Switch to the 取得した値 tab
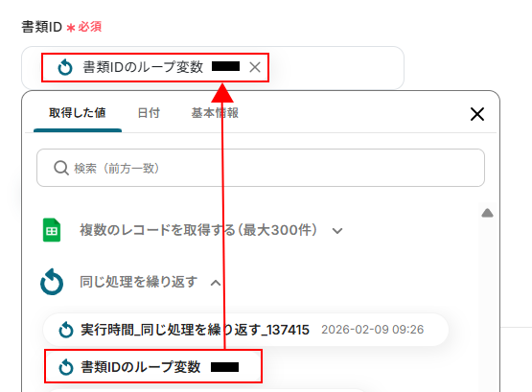Viewport: 532px width, 392px height. click(x=78, y=113)
